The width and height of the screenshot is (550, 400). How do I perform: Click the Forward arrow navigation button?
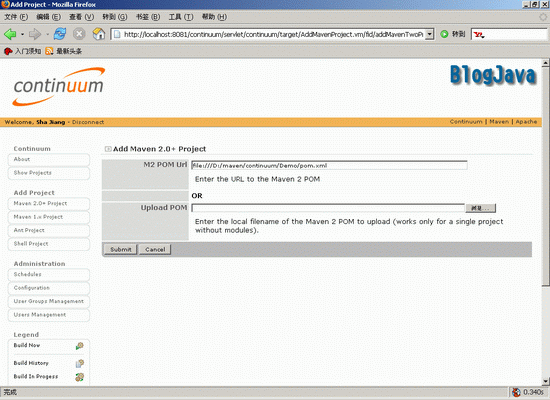tap(35, 34)
